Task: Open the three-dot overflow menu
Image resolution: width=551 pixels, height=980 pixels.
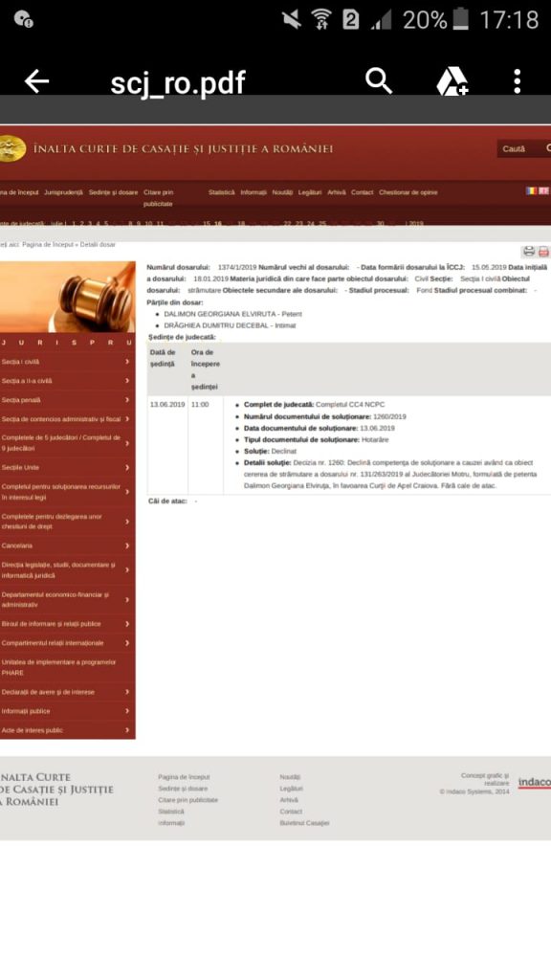Action: tap(517, 81)
